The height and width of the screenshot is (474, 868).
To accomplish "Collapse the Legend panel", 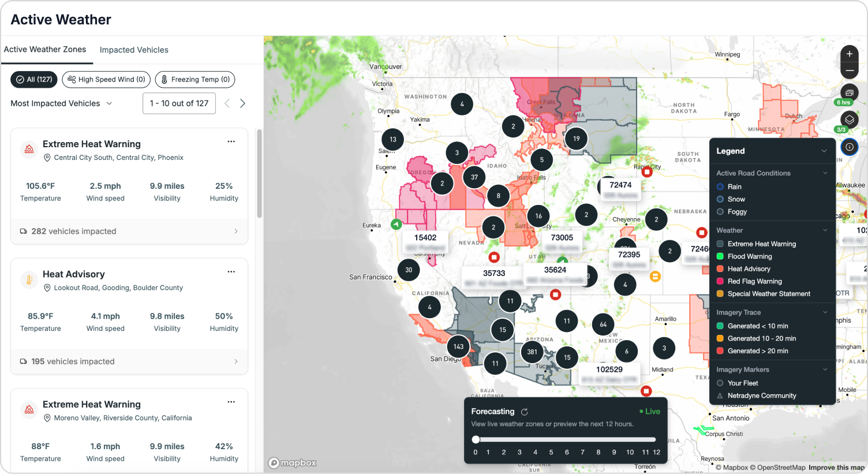I will point(824,151).
